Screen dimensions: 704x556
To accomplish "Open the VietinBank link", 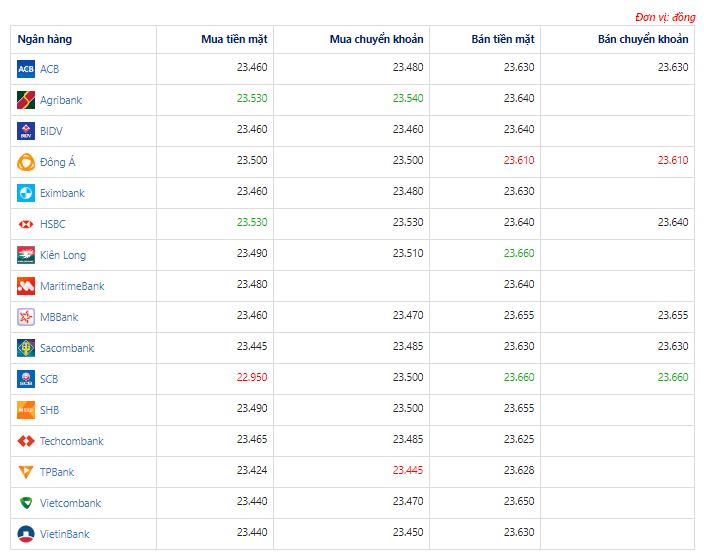I will (x=64, y=534).
